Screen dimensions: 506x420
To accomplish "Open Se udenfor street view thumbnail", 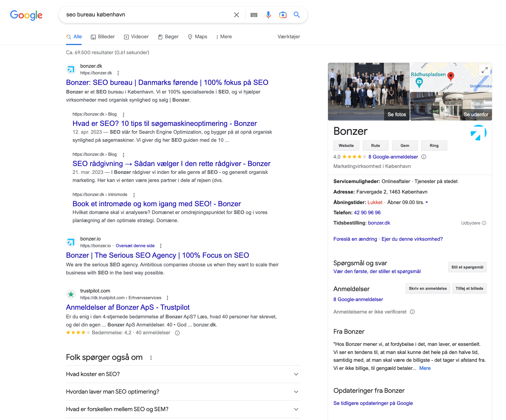I will (x=451, y=106).
